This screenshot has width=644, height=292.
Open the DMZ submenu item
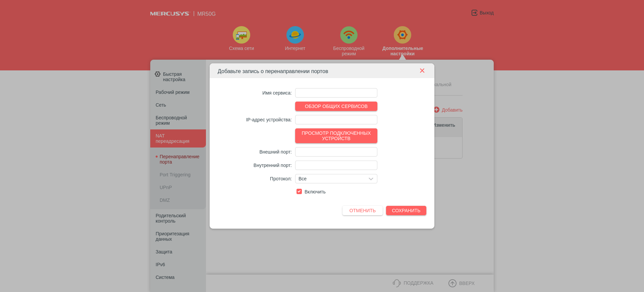pyautogui.click(x=165, y=200)
